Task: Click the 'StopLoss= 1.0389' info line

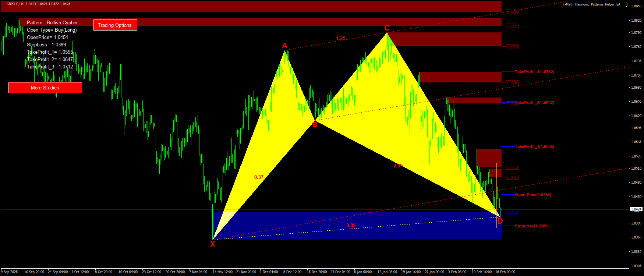Action: 46,45
